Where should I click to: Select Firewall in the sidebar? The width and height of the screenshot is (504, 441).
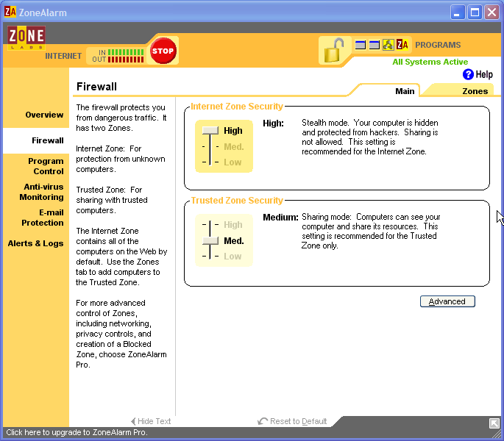48,140
